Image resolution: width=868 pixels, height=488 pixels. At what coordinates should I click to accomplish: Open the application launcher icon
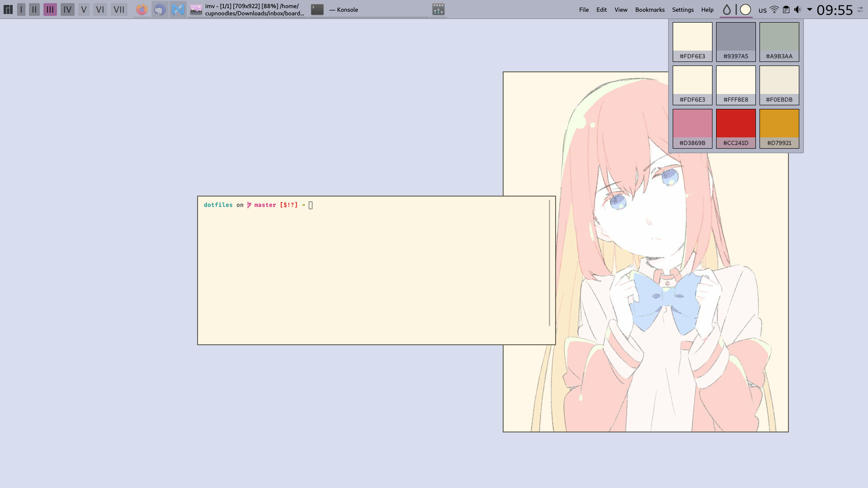(x=8, y=9)
